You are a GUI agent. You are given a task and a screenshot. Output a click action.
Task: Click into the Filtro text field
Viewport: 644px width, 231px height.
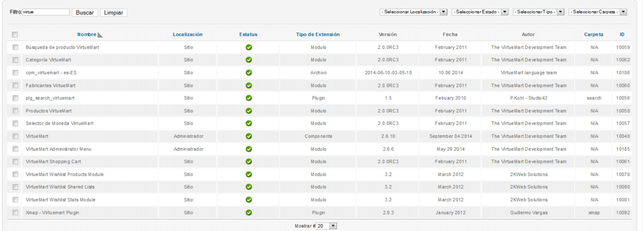tap(45, 12)
